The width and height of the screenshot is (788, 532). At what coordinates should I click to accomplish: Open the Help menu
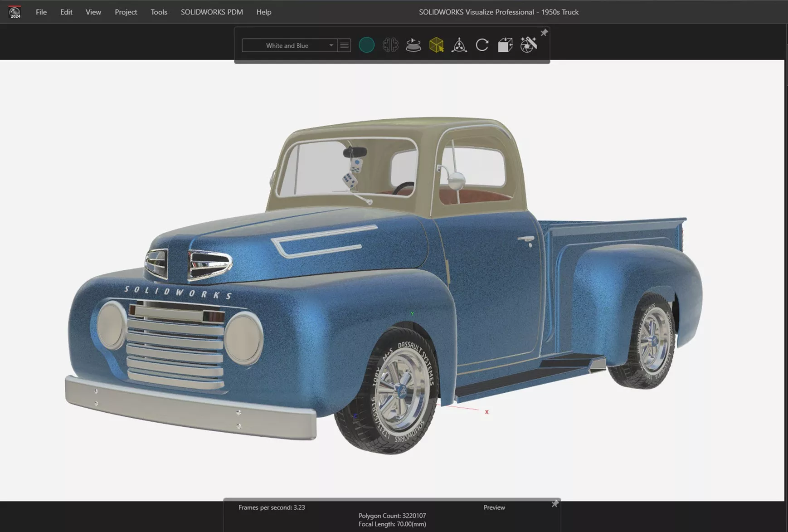click(263, 12)
